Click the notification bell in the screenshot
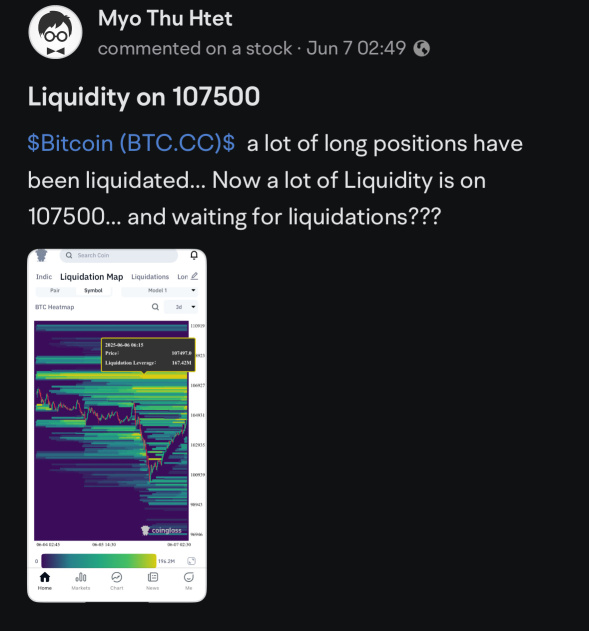 pyautogui.click(x=194, y=255)
